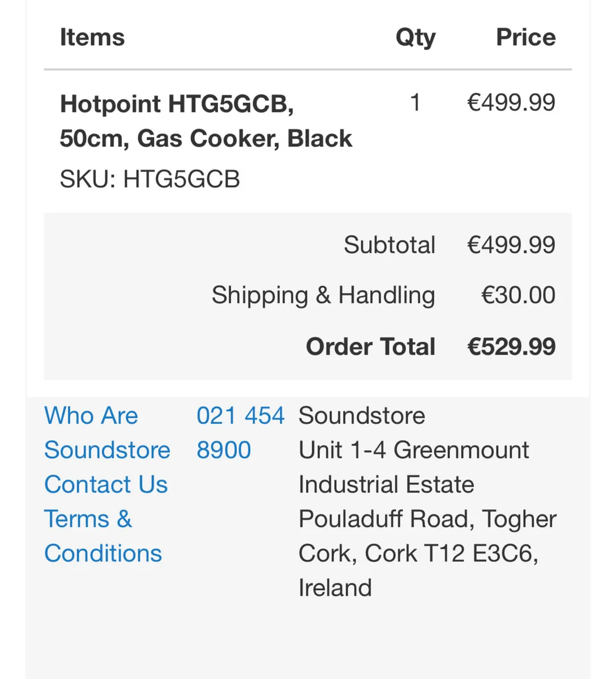616x679 pixels.
Task: Select the Shipping & Handling label
Action: coord(323,295)
